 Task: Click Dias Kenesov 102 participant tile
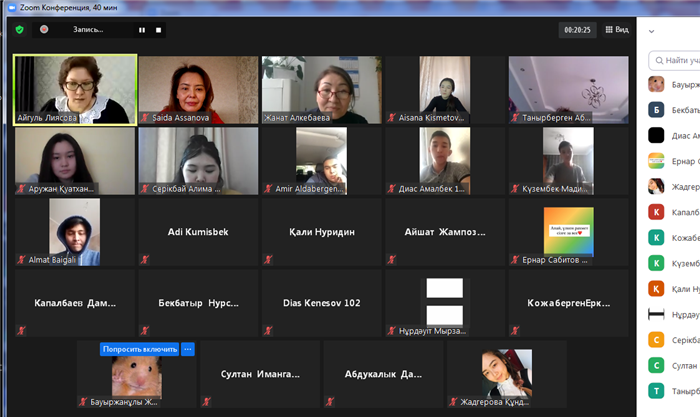tap(322, 303)
